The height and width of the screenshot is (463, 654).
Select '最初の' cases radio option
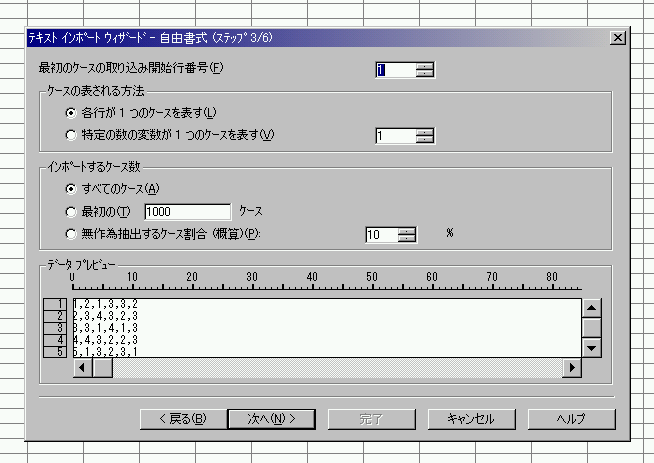coord(70,211)
